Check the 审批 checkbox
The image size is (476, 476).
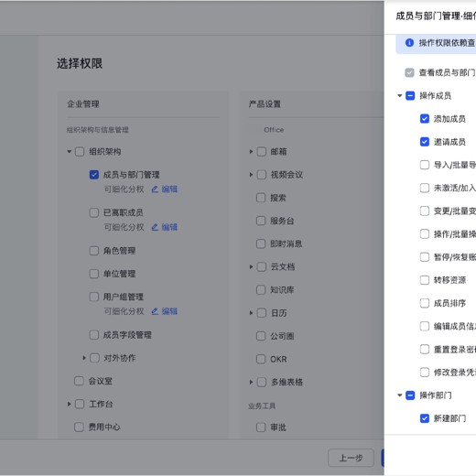(x=261, y=427)
